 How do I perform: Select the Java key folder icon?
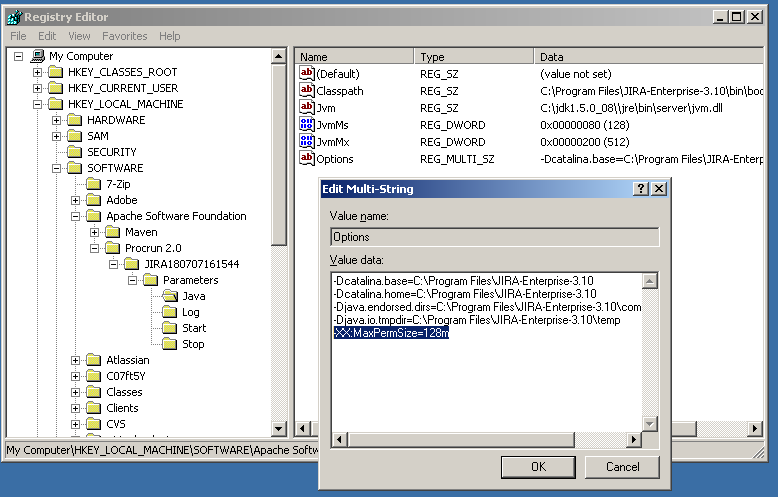169,296
